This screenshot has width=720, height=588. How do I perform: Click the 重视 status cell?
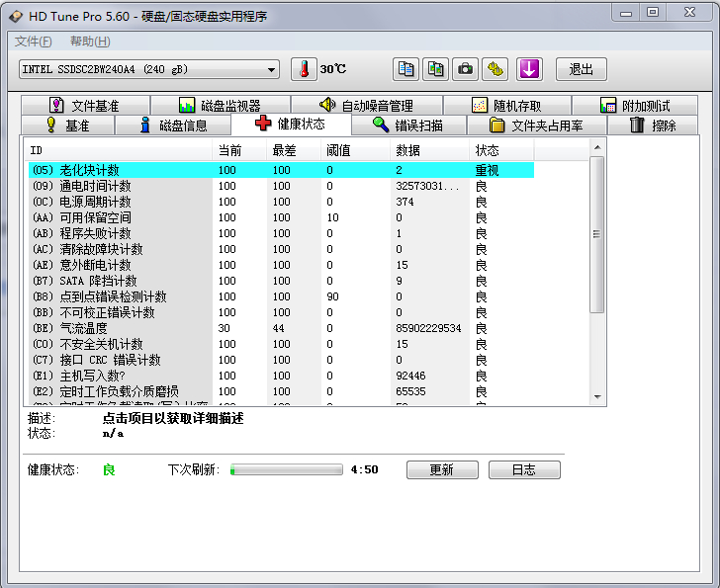click(488, 170)
